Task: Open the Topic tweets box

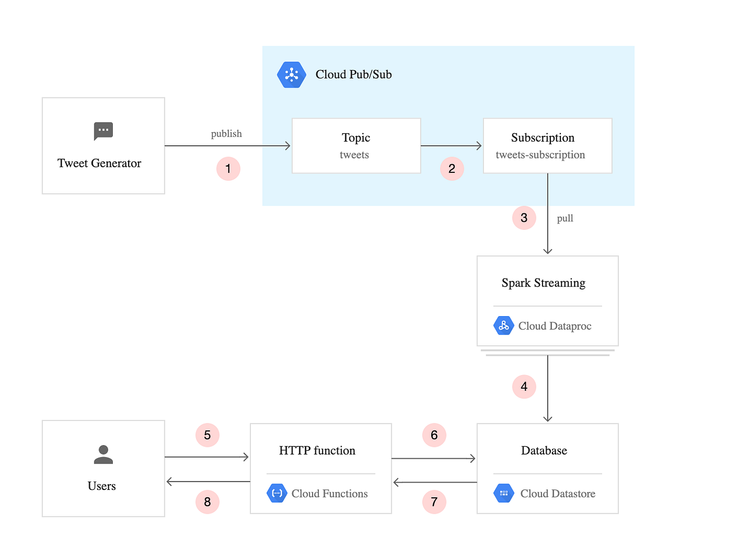Action: pyautogui.click(x=356, y=145)
